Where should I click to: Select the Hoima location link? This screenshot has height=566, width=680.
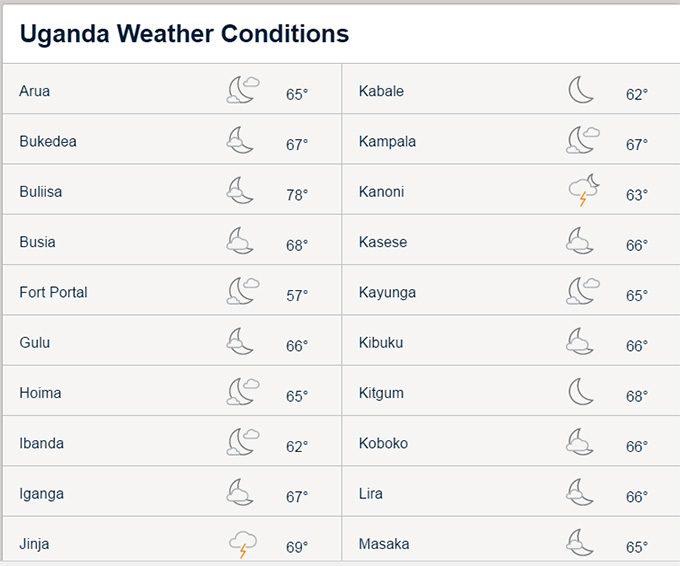[x=40, y=393]
